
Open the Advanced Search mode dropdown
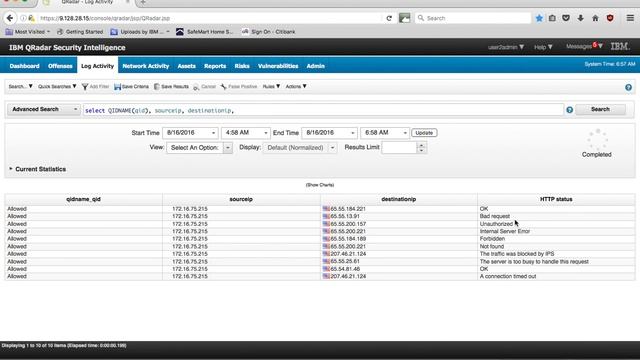tap(43, 109)
